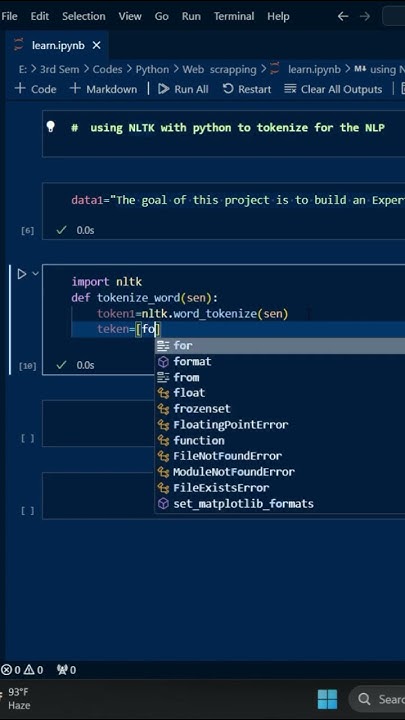Click the ports forwarded status bar icon
Screen dimensions: 405x720
point(66,669)
